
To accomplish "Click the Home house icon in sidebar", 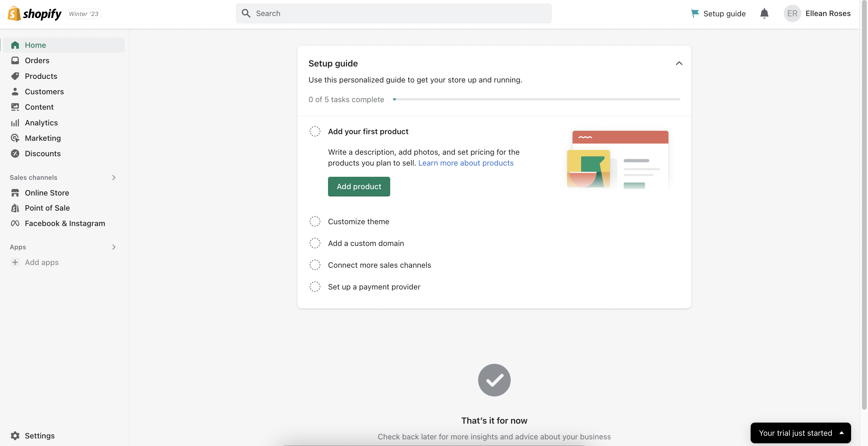I will point(15,45).
